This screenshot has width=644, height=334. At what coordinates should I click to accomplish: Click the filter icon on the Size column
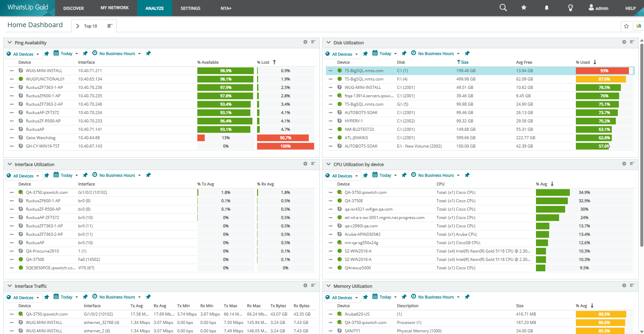(x=458, y=62)
